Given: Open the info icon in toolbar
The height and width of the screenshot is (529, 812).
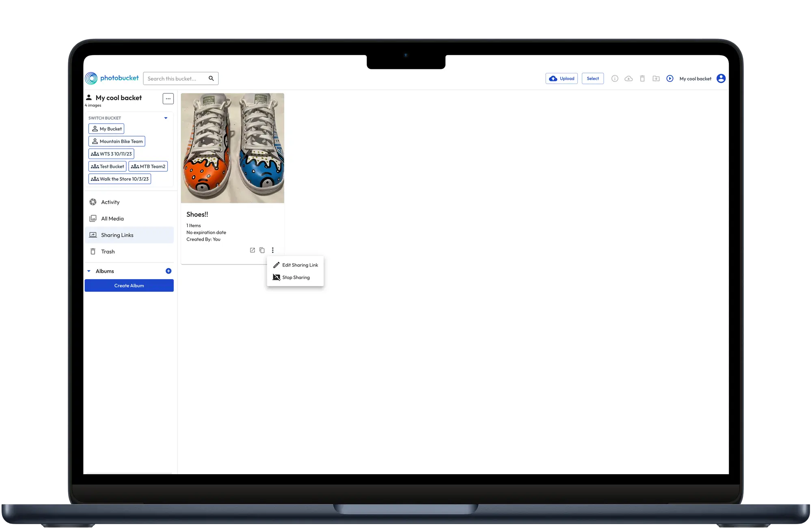Looking at the screenshot, I should [x=615, y=78].
